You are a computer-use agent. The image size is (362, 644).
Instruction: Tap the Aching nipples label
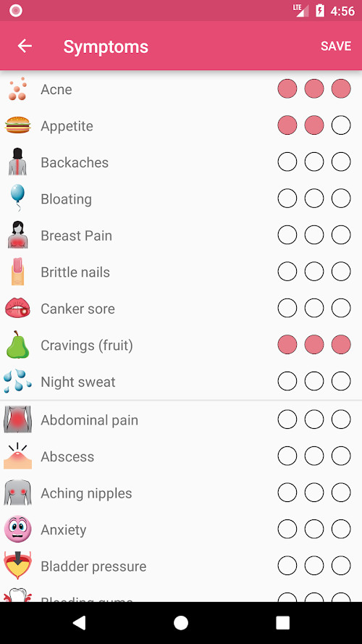[86, 493]
